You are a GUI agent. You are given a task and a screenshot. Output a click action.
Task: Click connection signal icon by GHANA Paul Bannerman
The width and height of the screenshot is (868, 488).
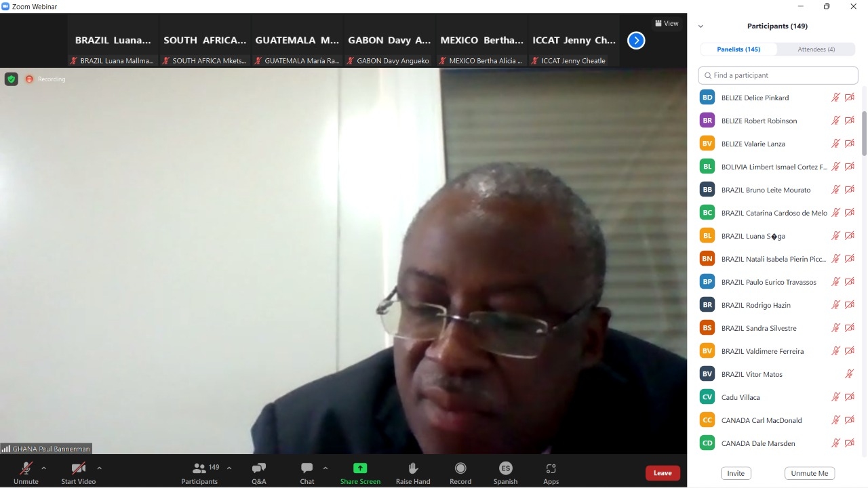point(5,449)
